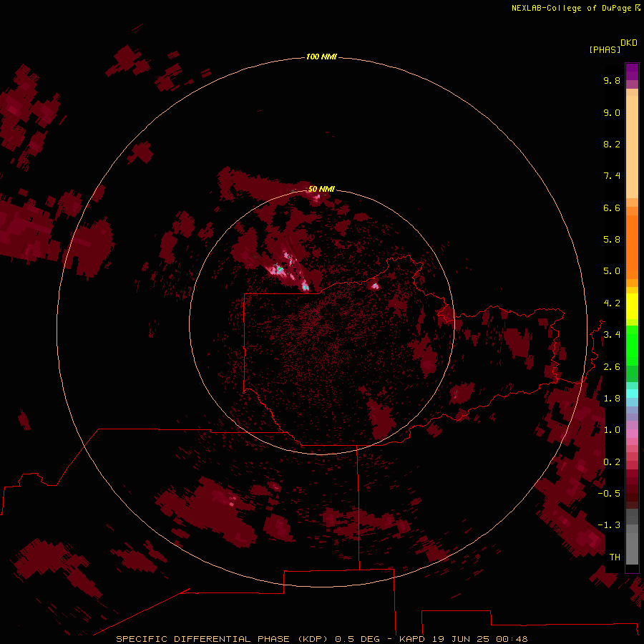Click the purple top segment of the color bar
The image size is (644, 644).
[x=632, y=72]
